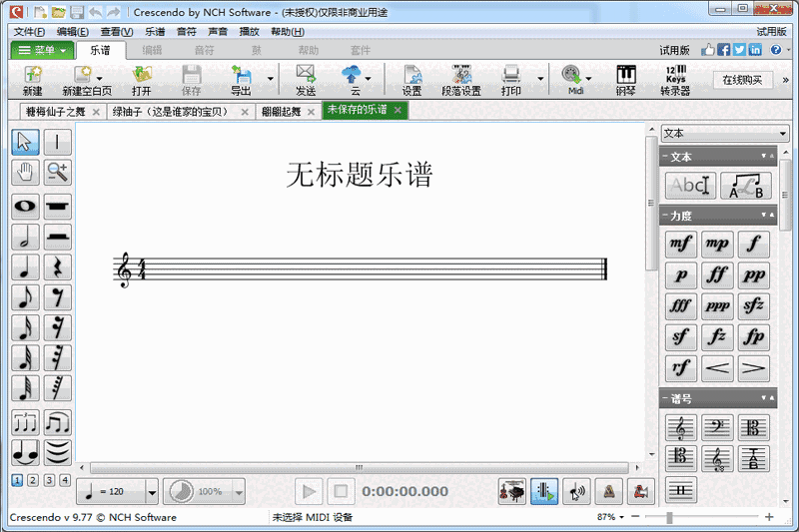799x532 pixels.
Task: Select the arrow selection tool
Action: coord(25,142)
